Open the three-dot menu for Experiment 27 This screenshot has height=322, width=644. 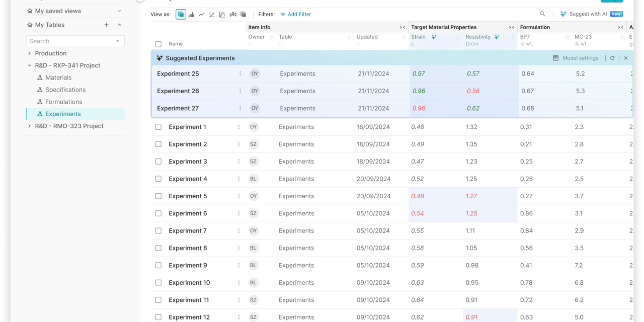tap(240, 108)
